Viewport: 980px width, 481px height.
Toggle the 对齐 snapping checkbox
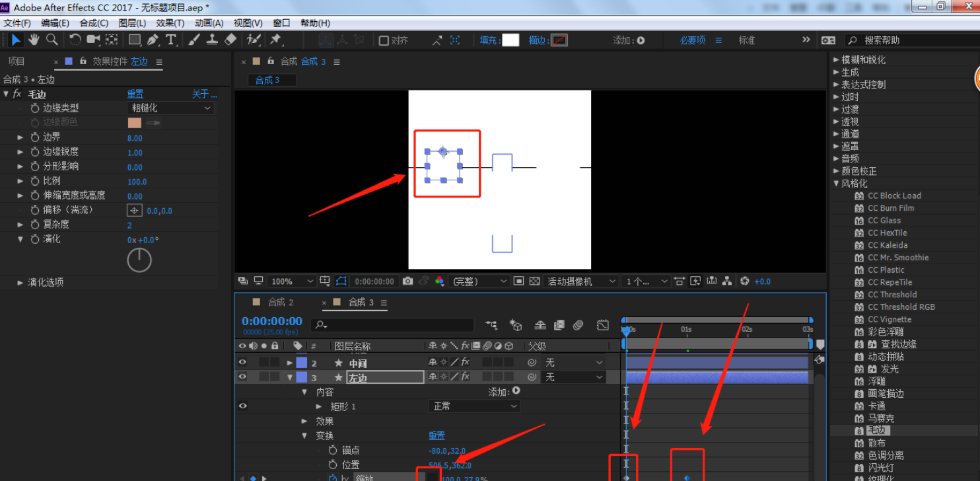[x=384, y=41]
